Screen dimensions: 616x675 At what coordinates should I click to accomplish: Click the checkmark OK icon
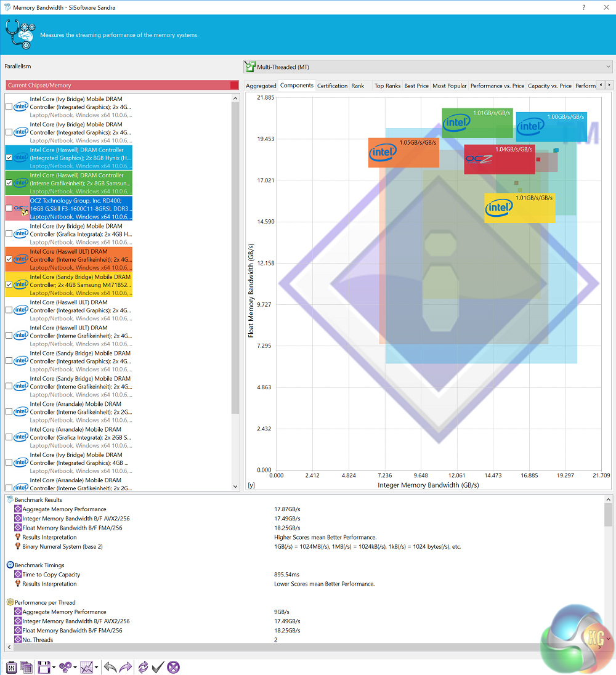pos(158,667)
